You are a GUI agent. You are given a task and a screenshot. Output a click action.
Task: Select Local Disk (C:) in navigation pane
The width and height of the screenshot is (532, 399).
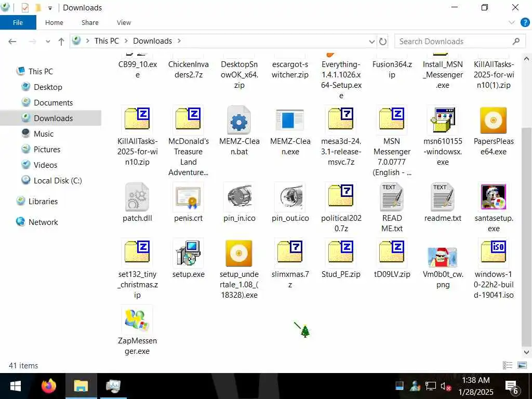58,180
